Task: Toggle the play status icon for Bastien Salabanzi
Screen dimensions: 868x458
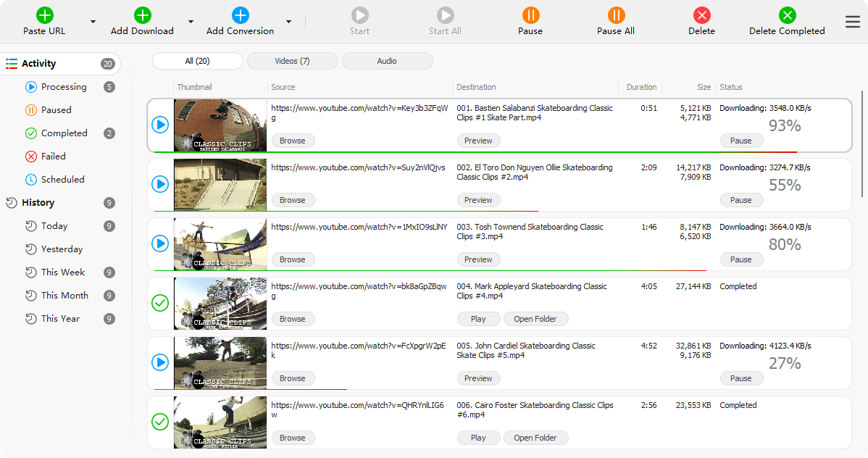Action: coord(160,125)
